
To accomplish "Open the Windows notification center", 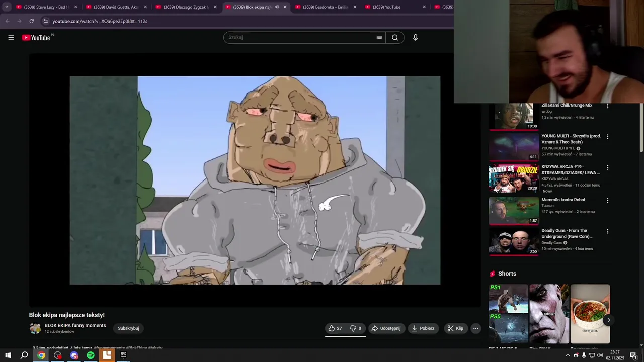I will [x=633, y=355].
